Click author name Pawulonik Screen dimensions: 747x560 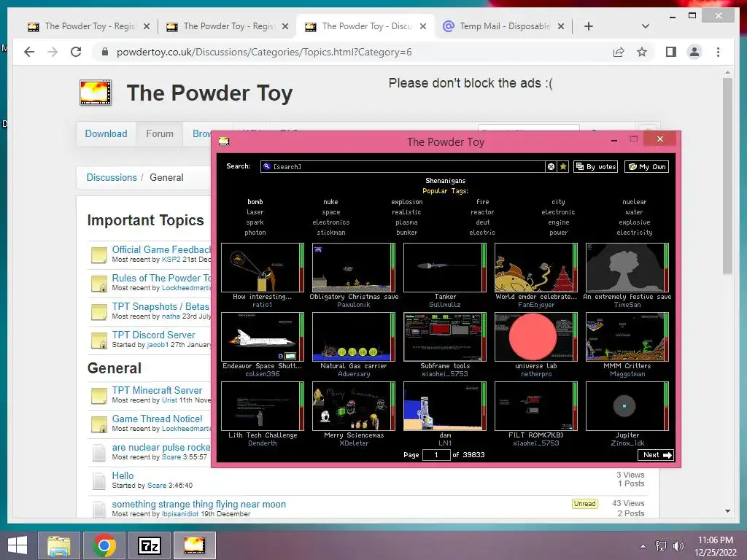[x=354, y=305]
